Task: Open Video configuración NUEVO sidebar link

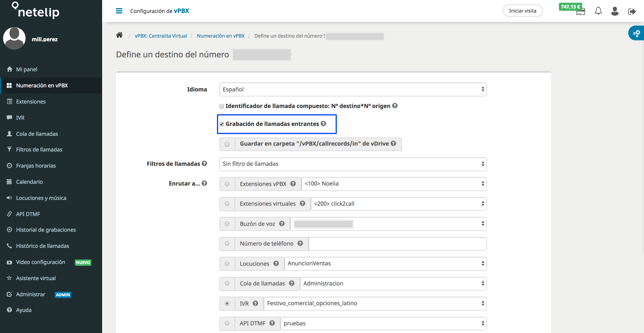Action: pyautogui.click(x=51, y=262)
